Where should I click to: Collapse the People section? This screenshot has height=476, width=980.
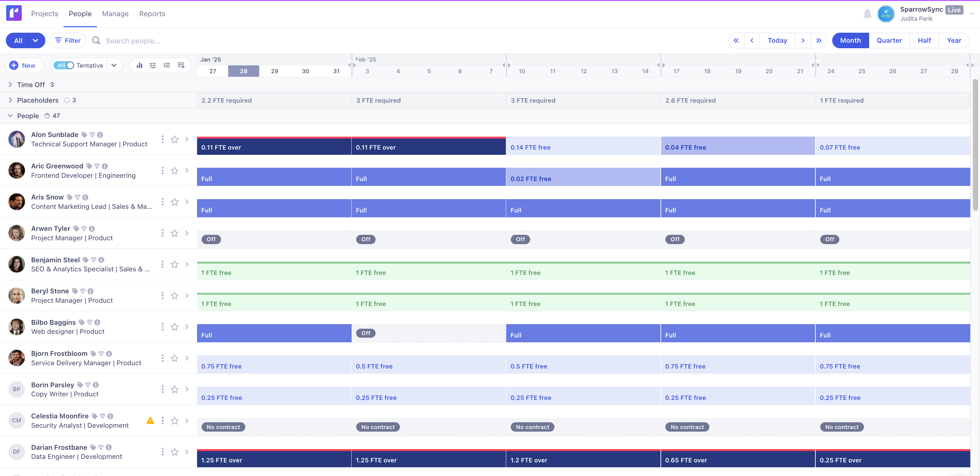pos(10,116)
